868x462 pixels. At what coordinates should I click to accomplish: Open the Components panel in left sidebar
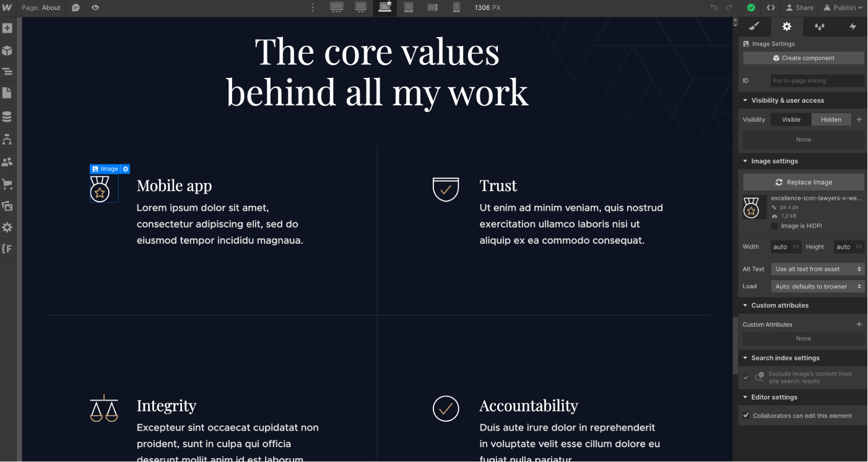(x=8, y=50)
